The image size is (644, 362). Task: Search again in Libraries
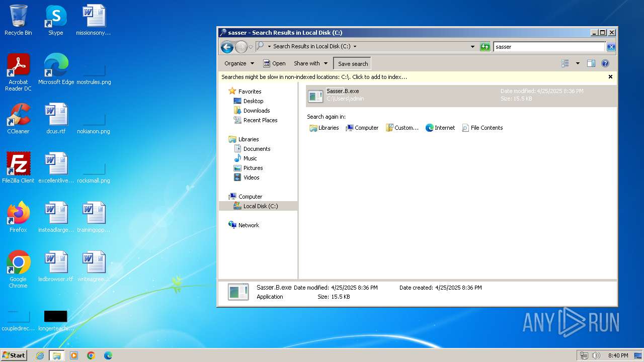point(324,128)
